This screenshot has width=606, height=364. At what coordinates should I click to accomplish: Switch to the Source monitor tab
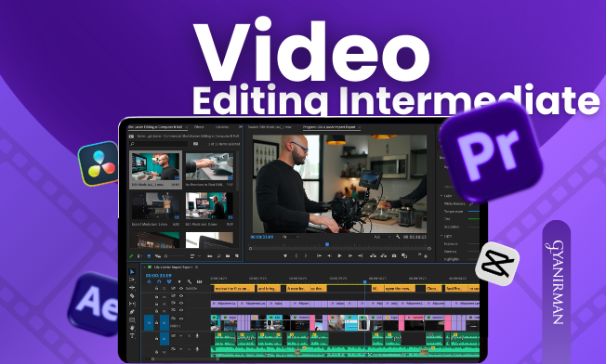270,126
